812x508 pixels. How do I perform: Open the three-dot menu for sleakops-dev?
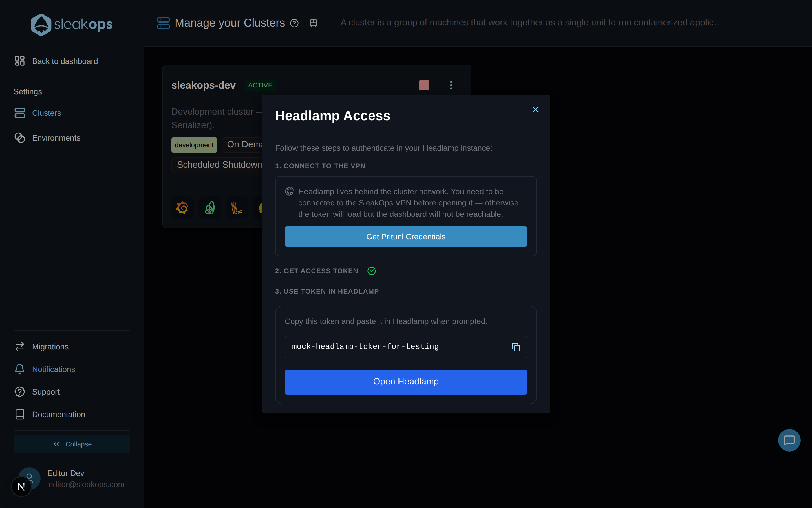tap(451, 85)
